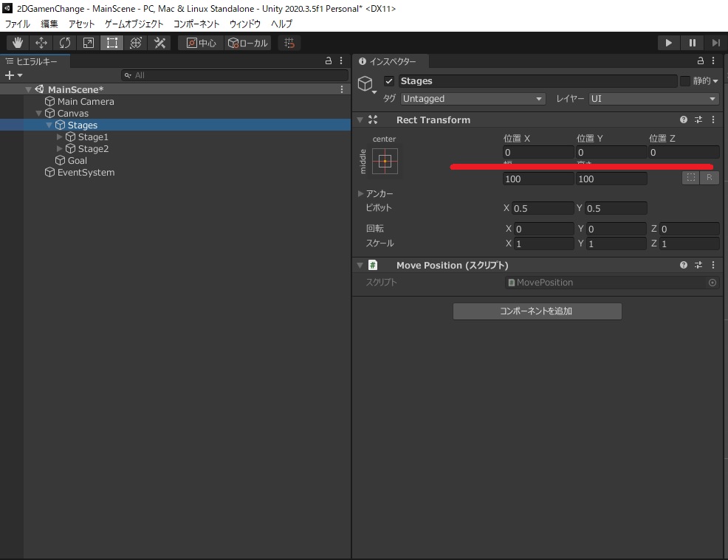This screenshot has height=560, width=728.
Task: Focus the Hierarchy search field
Action: pyautogui.click(x=235, y=75)
